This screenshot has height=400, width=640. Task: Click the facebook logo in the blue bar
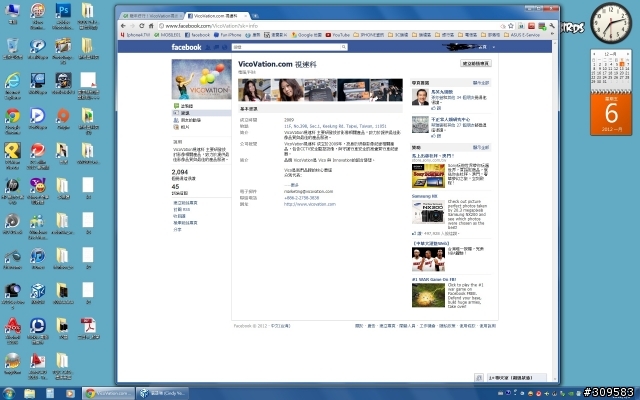pos(186,47)
